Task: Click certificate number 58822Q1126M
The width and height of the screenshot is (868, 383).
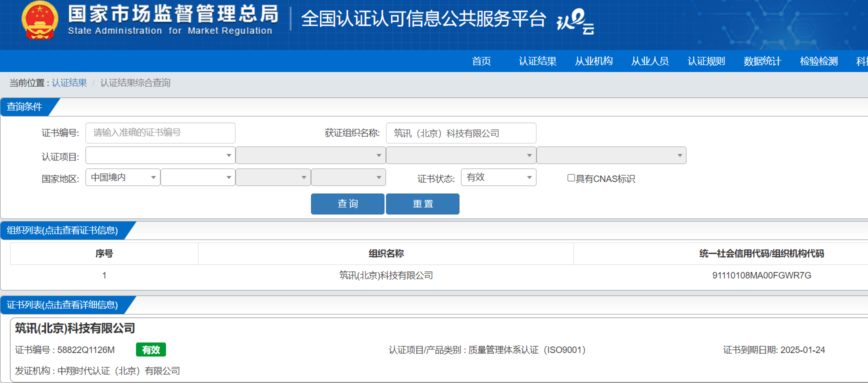Action: click(86, 350)
